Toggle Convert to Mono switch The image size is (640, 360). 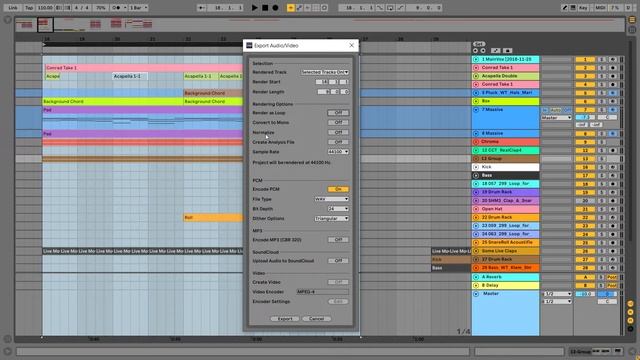338,122
